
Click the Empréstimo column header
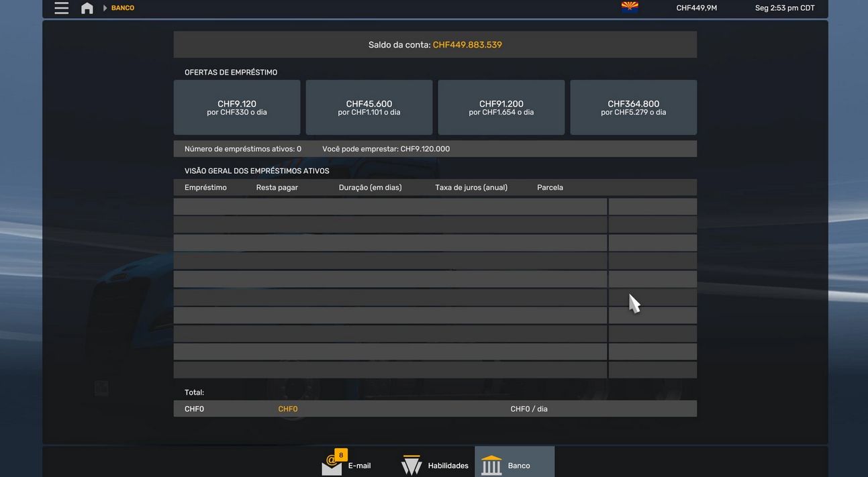205,188
